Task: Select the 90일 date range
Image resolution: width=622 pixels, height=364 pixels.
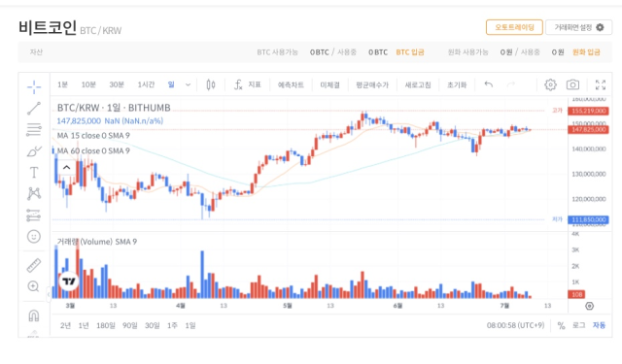Action: pos(129,325)
